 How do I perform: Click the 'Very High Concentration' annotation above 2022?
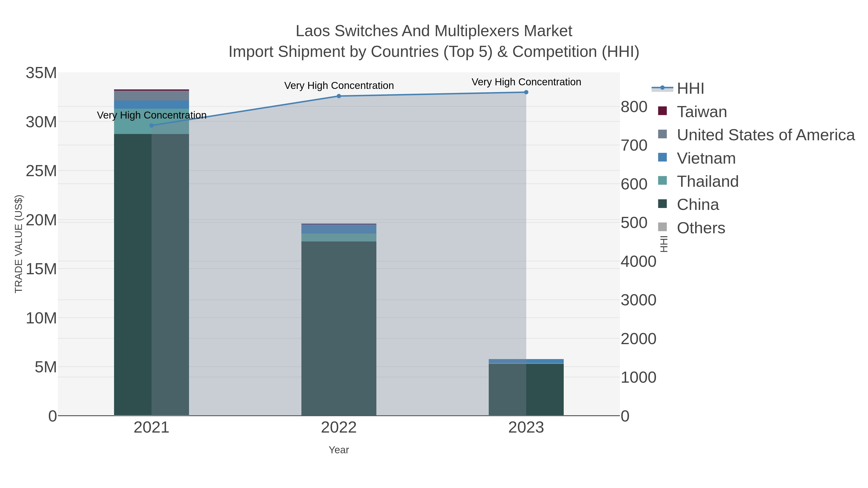pos(339,86)
